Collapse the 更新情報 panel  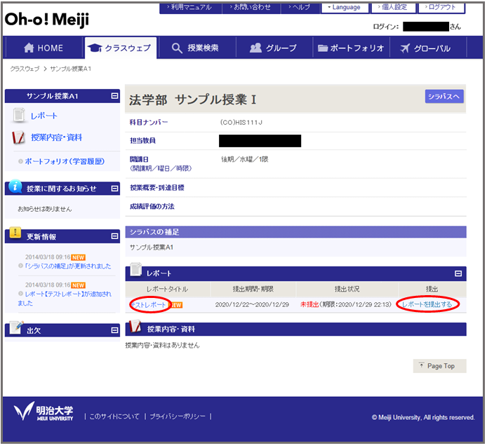(x=114, y=236)
